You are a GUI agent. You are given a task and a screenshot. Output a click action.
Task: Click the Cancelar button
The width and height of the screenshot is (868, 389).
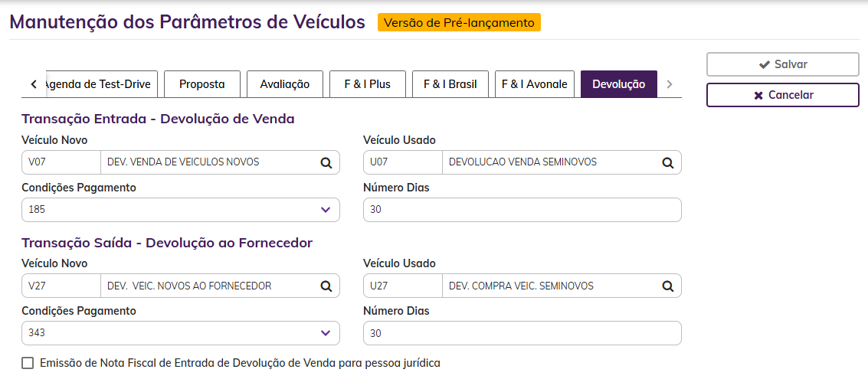[x=782, y=95]
